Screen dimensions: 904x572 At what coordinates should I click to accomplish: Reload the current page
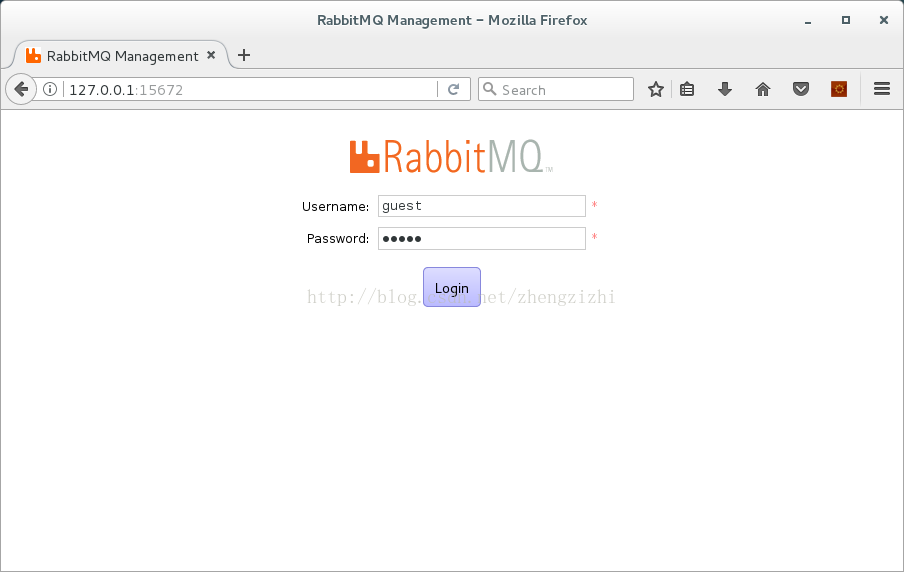point(454,89)
